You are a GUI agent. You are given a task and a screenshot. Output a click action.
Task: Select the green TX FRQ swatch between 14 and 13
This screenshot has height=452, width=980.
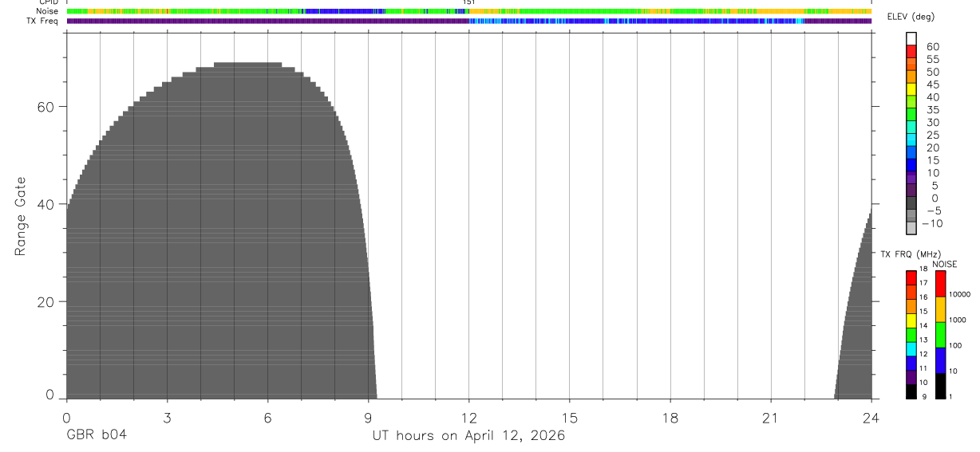(x=911, y=335)
